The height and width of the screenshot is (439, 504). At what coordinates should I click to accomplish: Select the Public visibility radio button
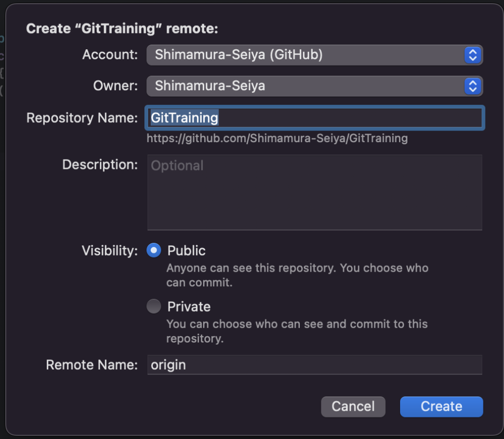(x=154, y=250)
